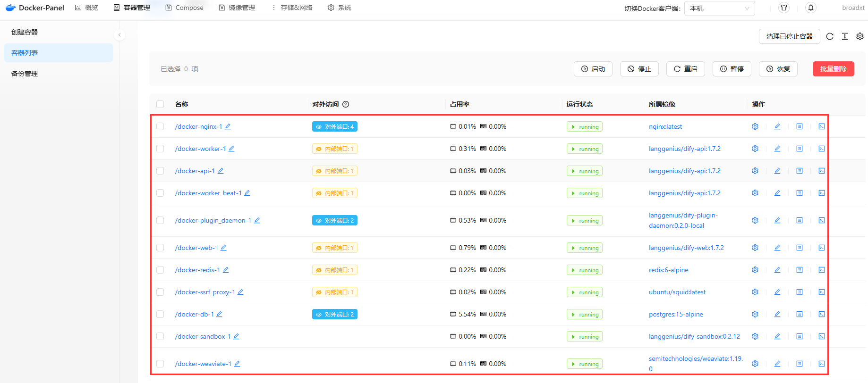This screenshot has width=868, height=383.
Task: Toggle the select-all checkbox in table header
Action: [x=160, y=104]
